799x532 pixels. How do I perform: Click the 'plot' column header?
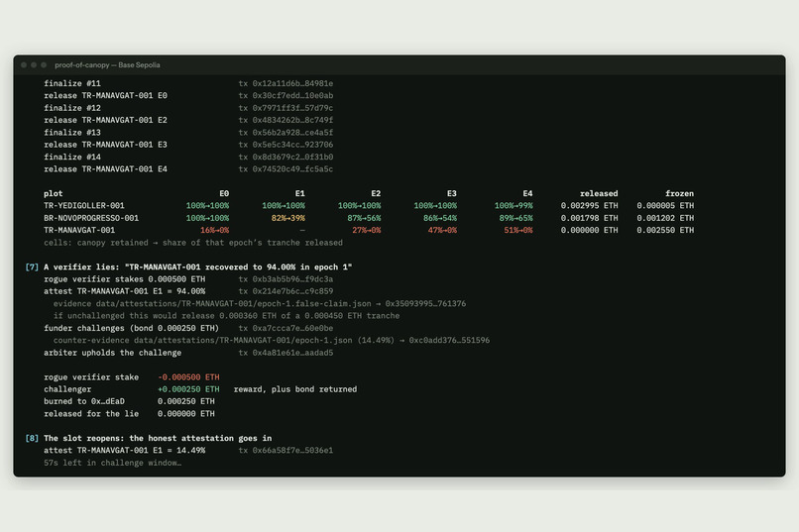[x=53, y=193]
